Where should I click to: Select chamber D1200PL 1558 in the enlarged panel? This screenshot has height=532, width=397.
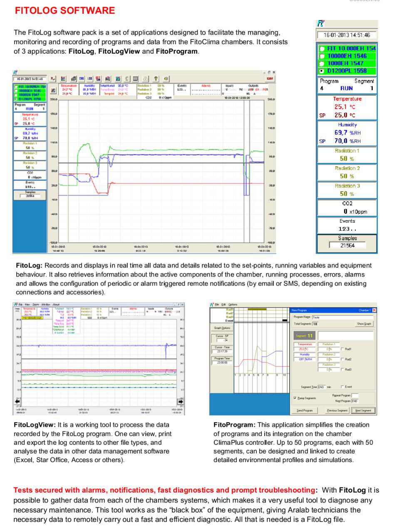pos(347,71)
